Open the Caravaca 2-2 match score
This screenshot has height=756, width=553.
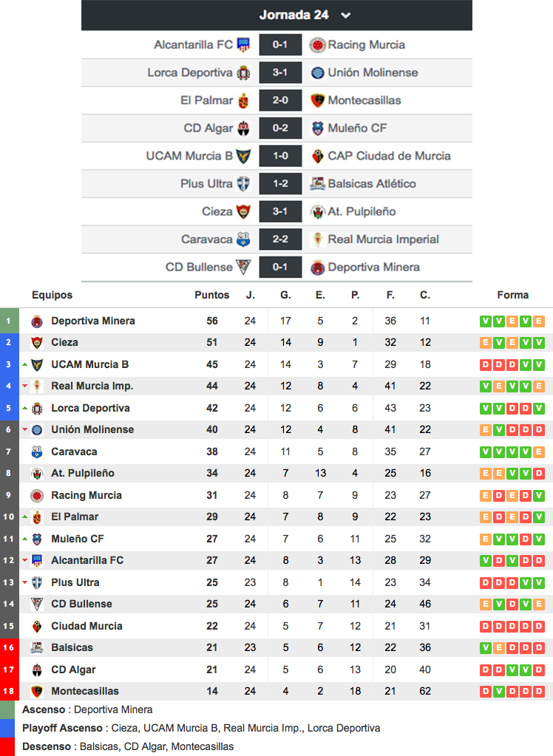280,239
